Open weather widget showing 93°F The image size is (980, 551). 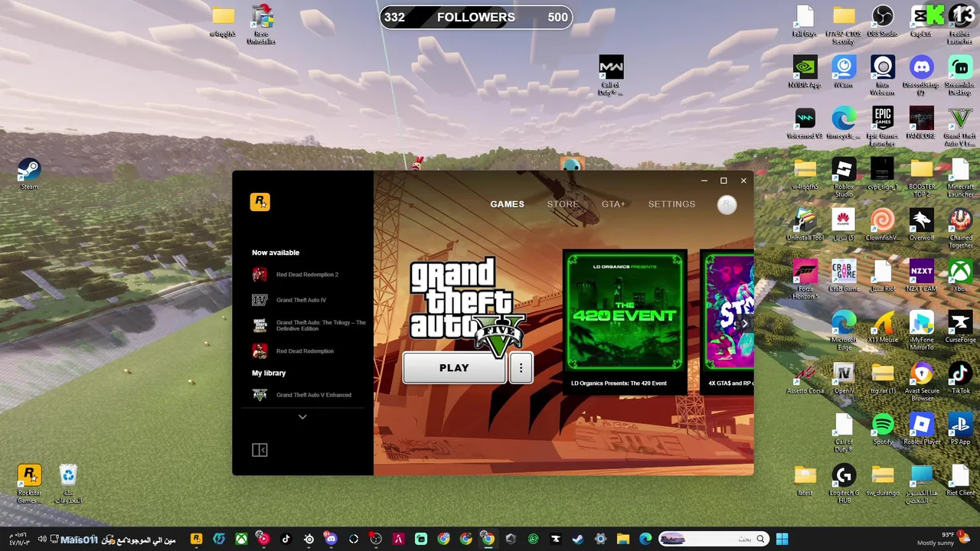[x=942, y=539]
